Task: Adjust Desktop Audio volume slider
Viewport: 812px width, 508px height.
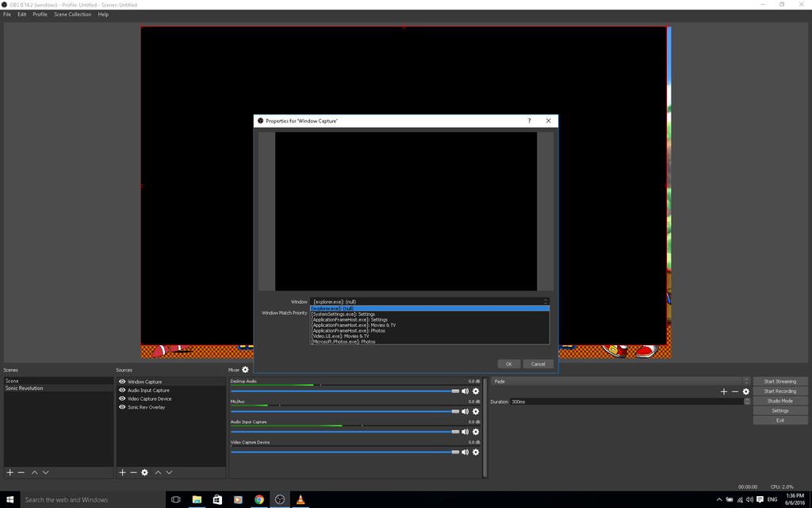Action: (345, 391)
